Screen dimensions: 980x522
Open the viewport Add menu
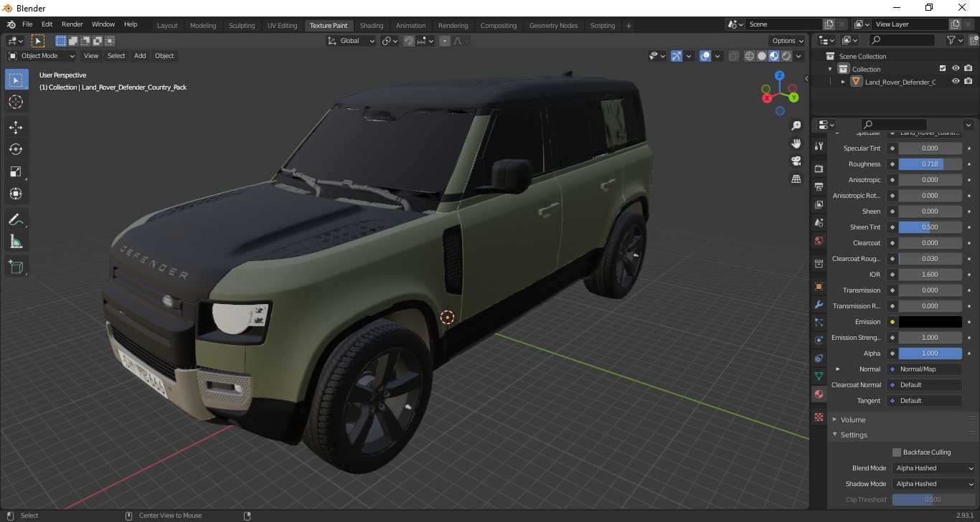point(140,56)
